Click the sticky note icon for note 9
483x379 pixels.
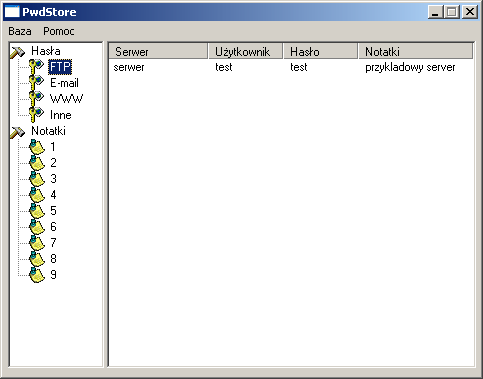[37, 275]
